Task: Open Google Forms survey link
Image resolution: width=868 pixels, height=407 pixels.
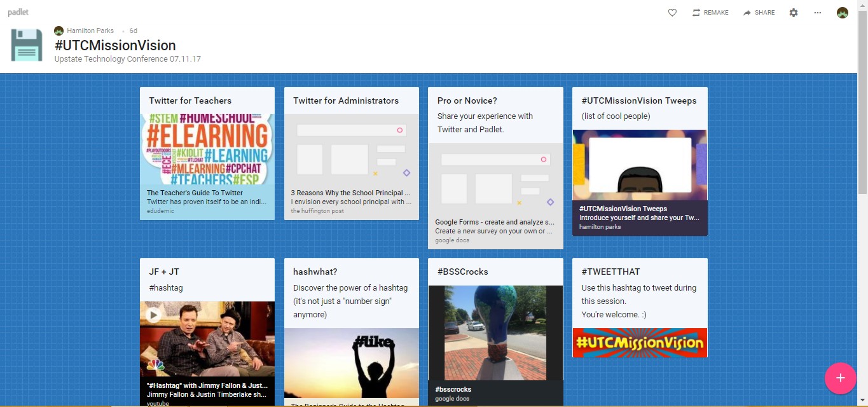Action: pyautogui.click(x=495, y=223)
